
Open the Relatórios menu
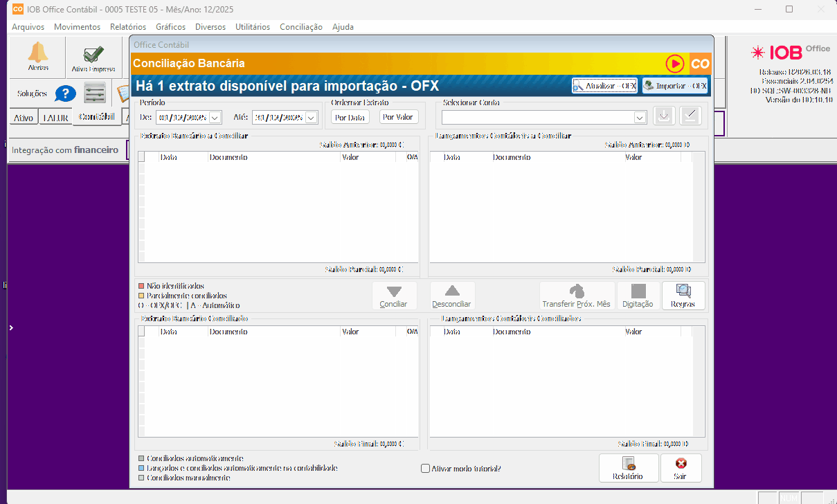128,27
